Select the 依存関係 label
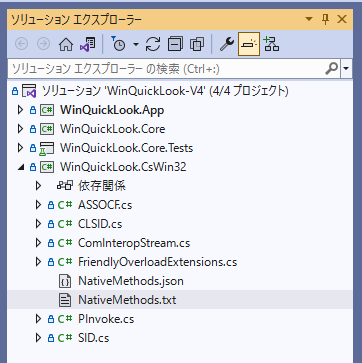 coord(102,186)
